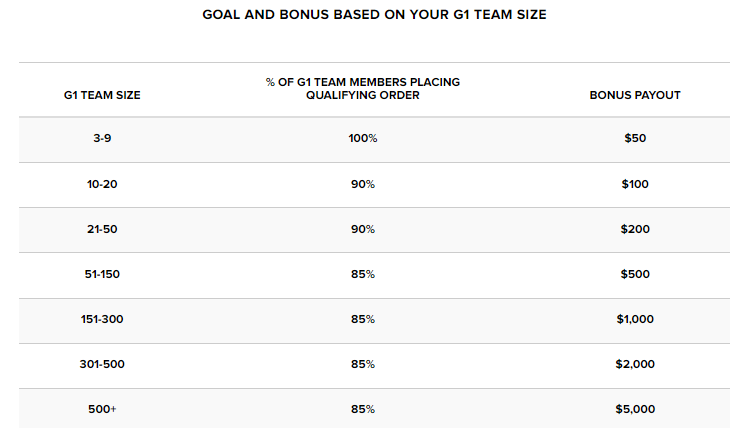Image resolution: width=745 pixels, height=428 pixels.
Task: Click the $100 bonus payout cell
Action: (635, 184)
